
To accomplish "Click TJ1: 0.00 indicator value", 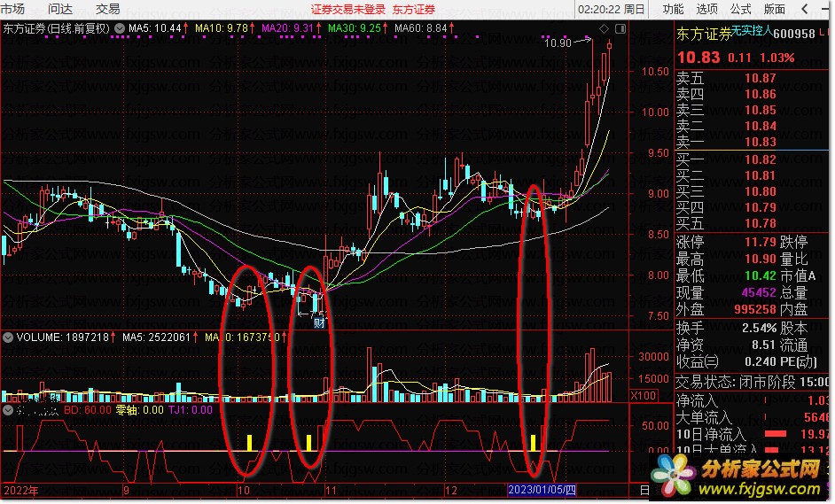I will (190, 410).
